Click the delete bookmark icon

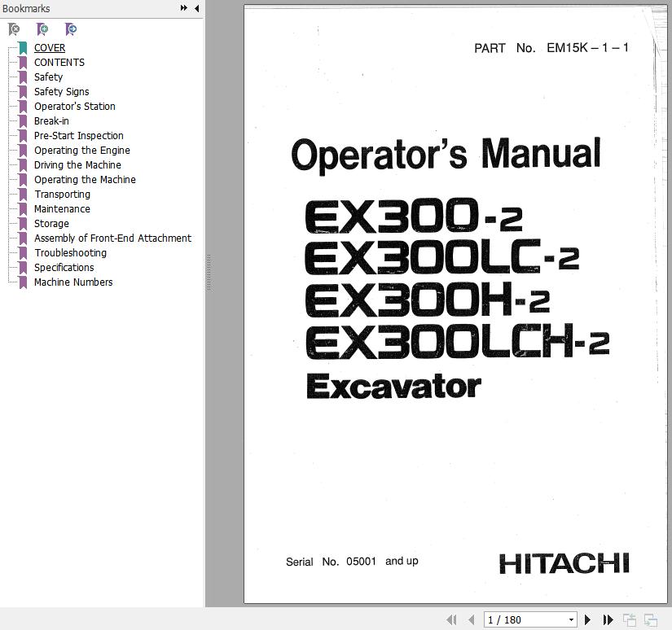(x=14, y=29)
